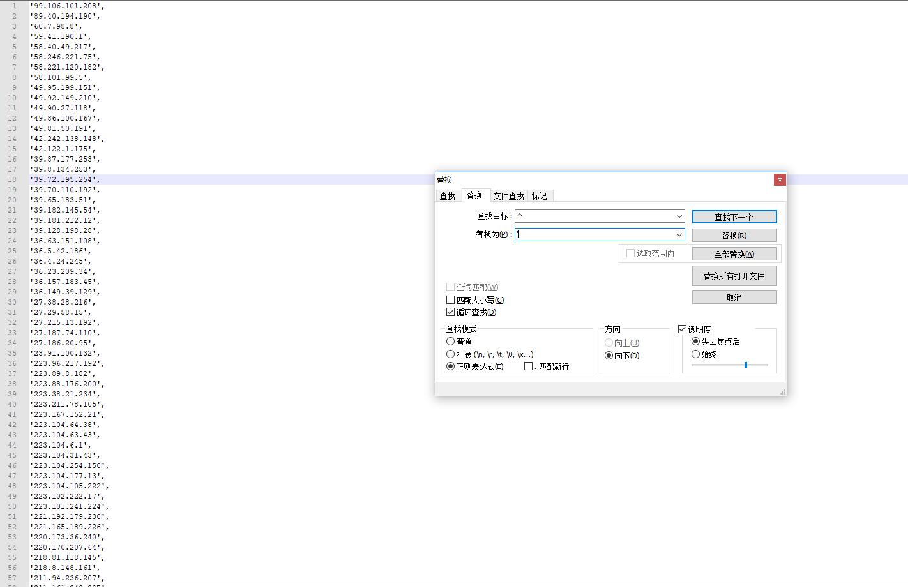This screenshot has width=908, height=588.
Task: Click the 取消 button
Action: point(734,298)
